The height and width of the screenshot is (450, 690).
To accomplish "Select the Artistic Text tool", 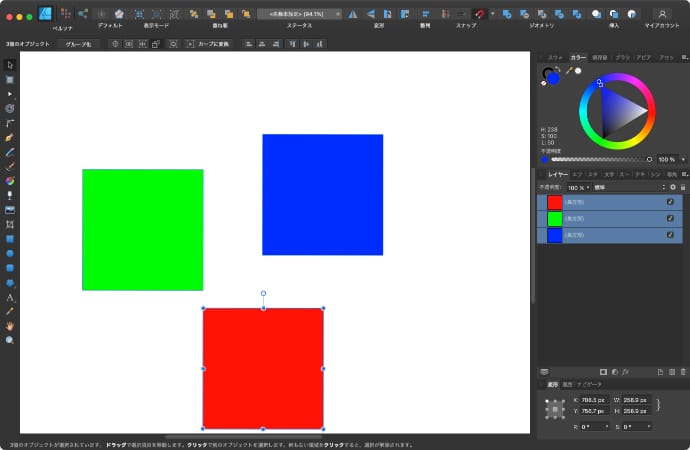I will [x=10, y=297].
